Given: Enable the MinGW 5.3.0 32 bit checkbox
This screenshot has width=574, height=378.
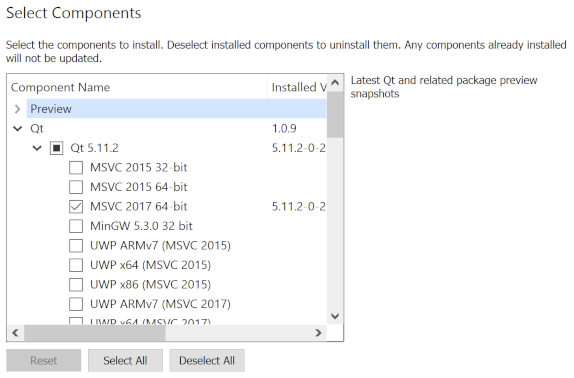Looking at the screenshot, I should point(76,226).
